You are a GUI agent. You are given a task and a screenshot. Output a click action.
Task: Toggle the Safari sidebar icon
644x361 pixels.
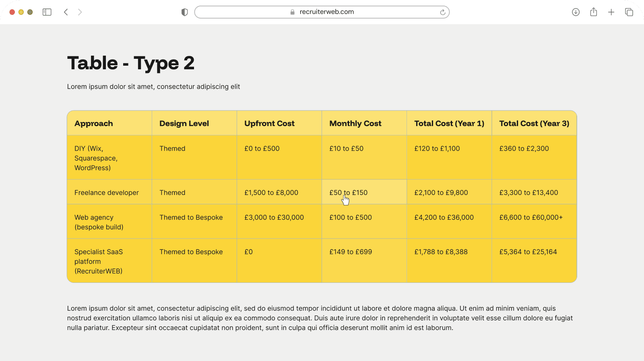[47, 12]
